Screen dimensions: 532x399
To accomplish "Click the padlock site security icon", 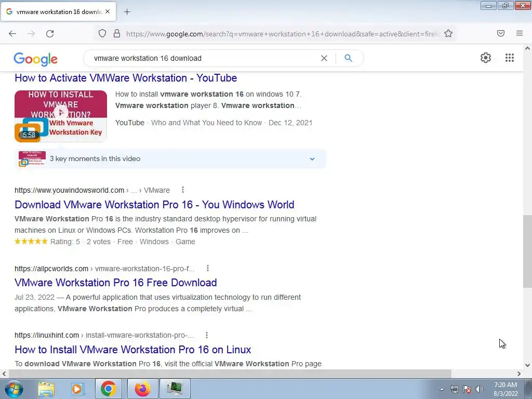I will pos(117,33).
